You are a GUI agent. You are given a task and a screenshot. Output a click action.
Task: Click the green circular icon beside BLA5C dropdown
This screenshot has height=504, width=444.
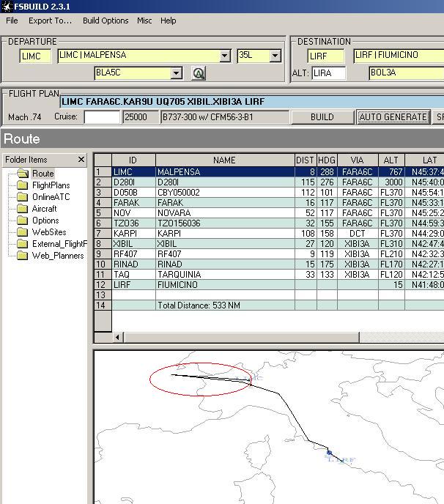pos(199,73)
